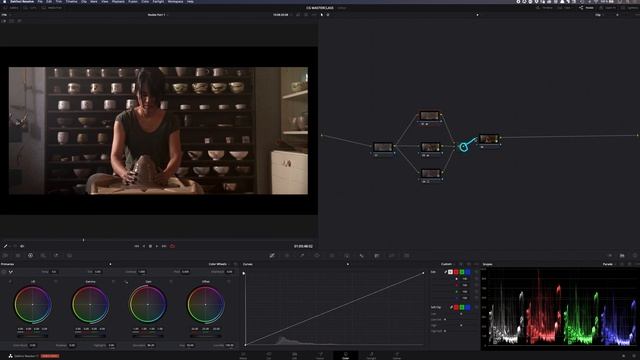Click the Saturation value field
This screenshot has height=360, width=640.
pos(151,345)
